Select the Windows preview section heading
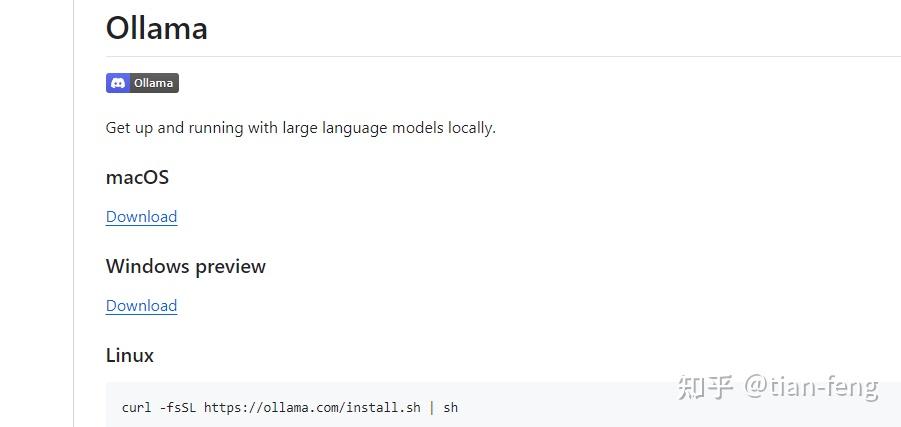The width and height of the screenshot is (901, 427). click(x=185, y=267)
